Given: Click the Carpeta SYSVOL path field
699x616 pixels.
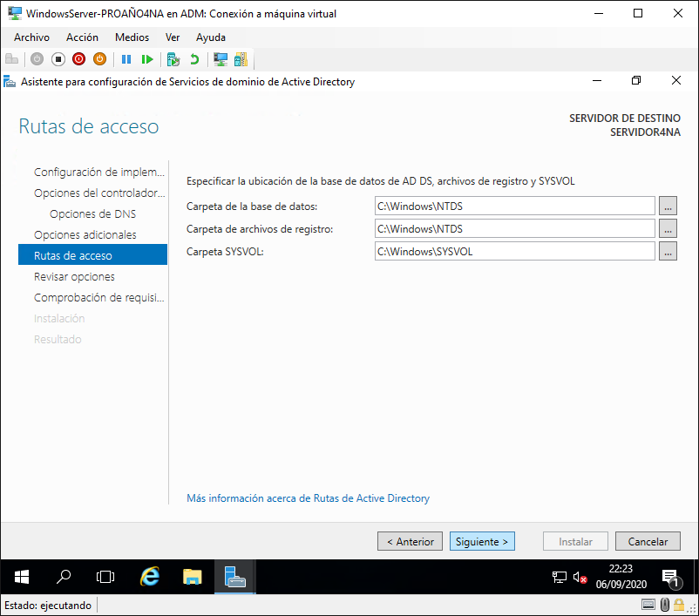Looking at the screenshot, I should pos(514,252).
